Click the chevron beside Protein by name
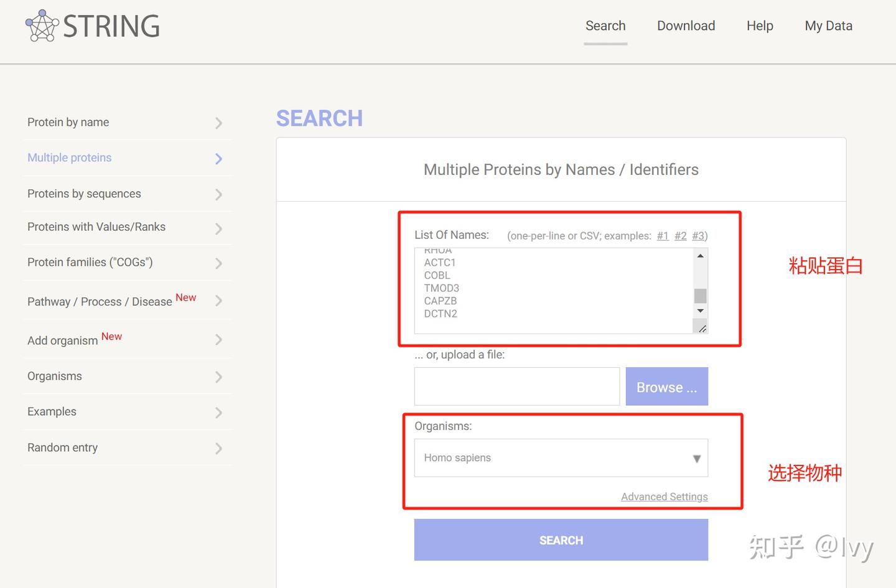The height and width of the screenshot is (588, 896). (218, 123)
